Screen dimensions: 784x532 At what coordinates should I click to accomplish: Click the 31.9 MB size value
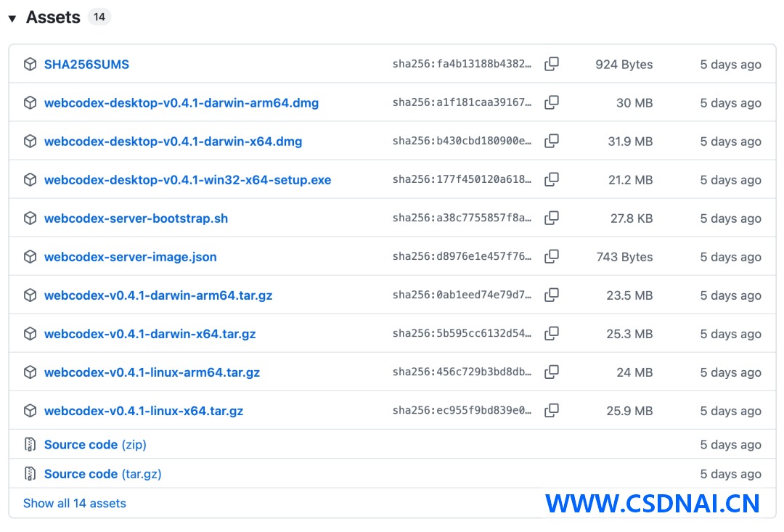pos(630,142)
